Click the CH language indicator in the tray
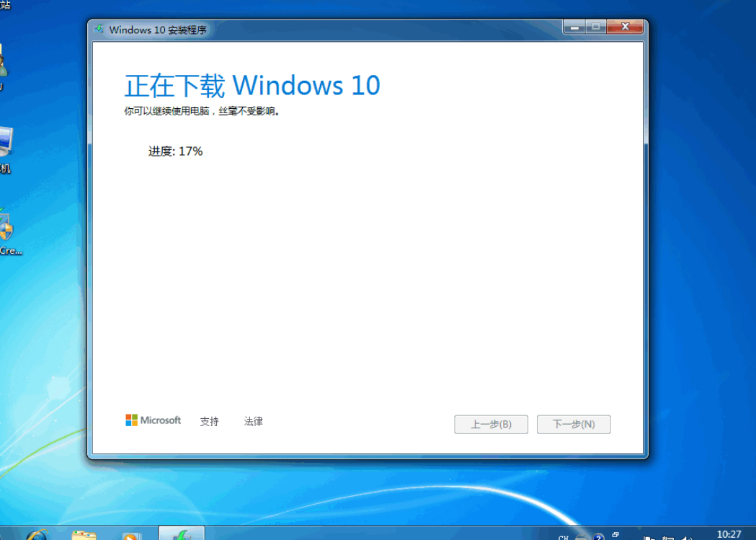The width and height of the screenshot is (756, 540). tap(563, 537)
